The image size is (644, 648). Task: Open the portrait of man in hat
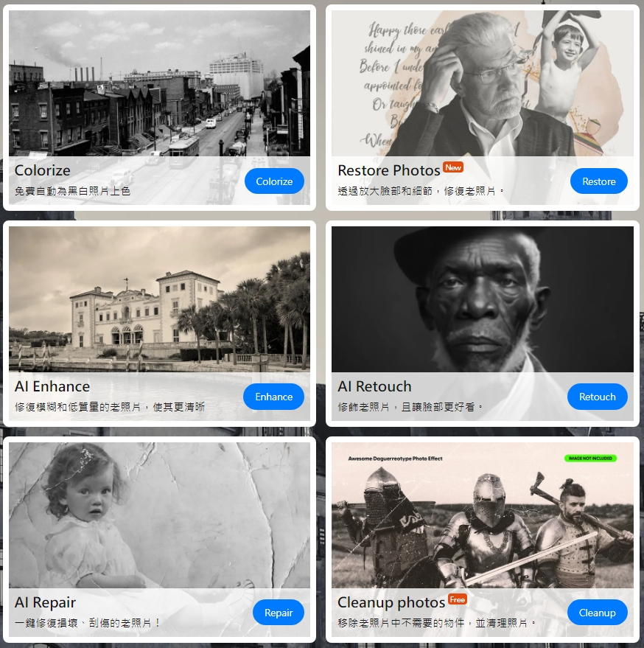[483, 299]
